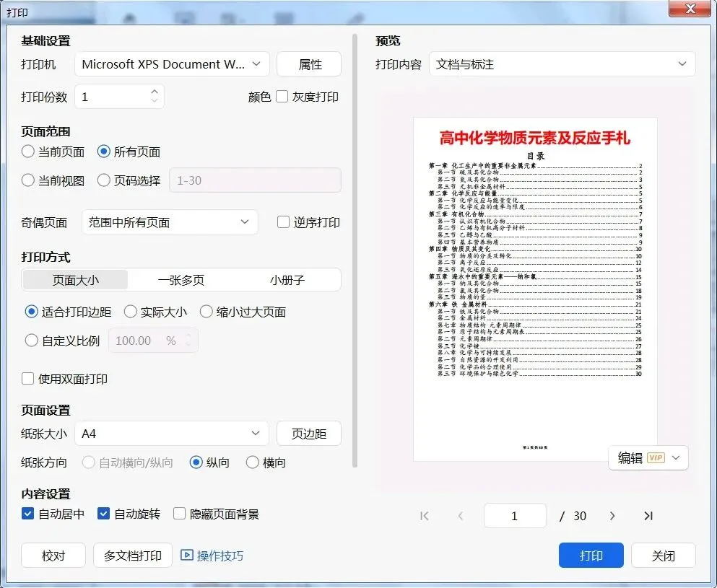Click the VIP badge on 编辑
717x588 pixels.
tap(656, 458)
